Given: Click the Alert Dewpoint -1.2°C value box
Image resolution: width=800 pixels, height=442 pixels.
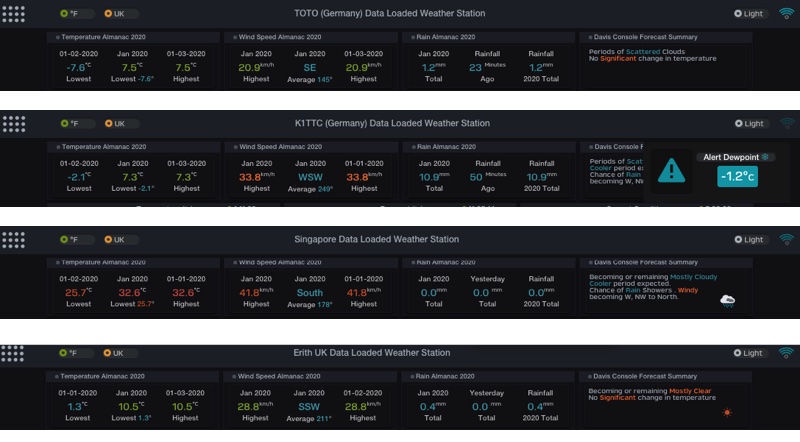Looking at the screenshot, I should click(x=737, y=176).
